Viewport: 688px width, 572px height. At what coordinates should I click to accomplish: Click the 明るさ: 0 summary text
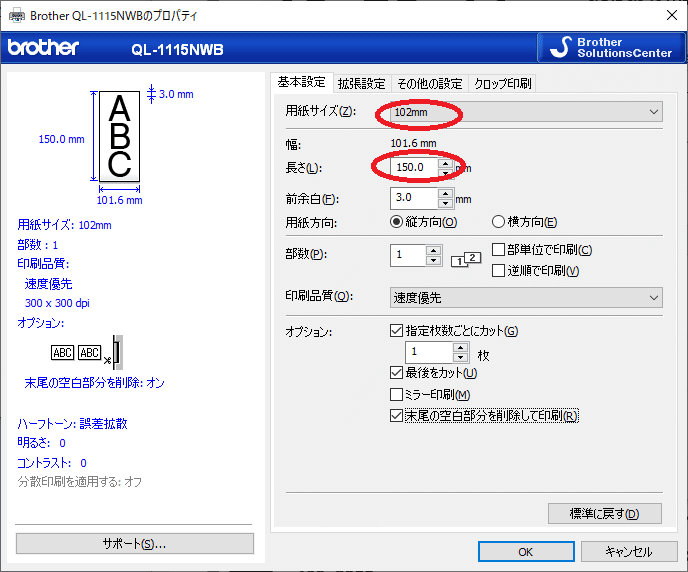(x=41, y=443)
